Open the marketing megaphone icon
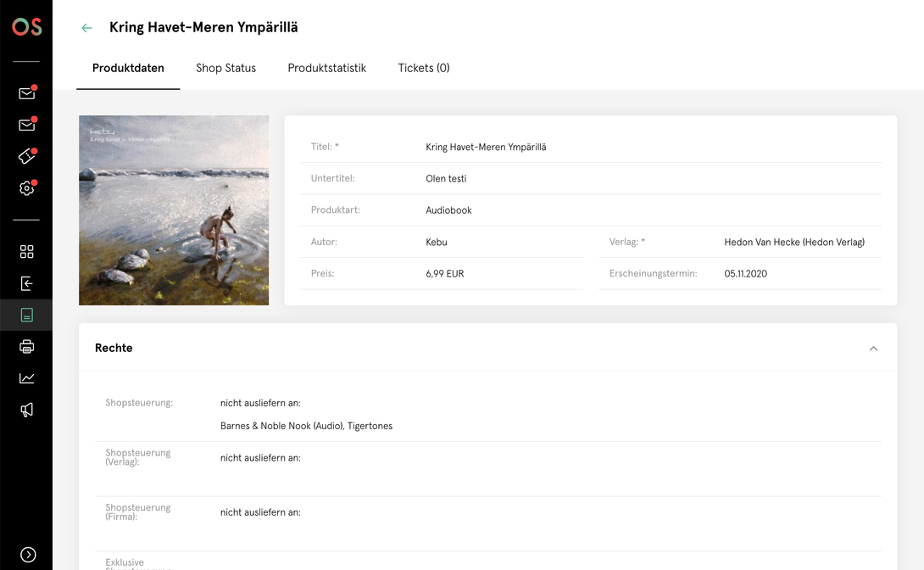 click(27, 411)
